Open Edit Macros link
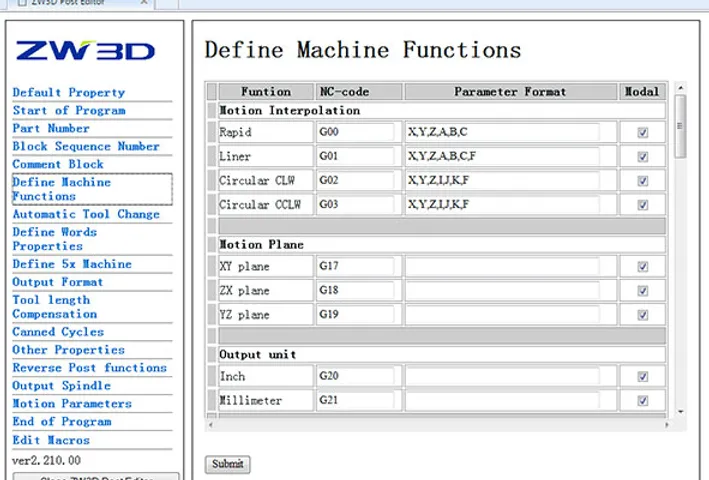This screenshot has height=480, width=709. click(x=51, y=440)
